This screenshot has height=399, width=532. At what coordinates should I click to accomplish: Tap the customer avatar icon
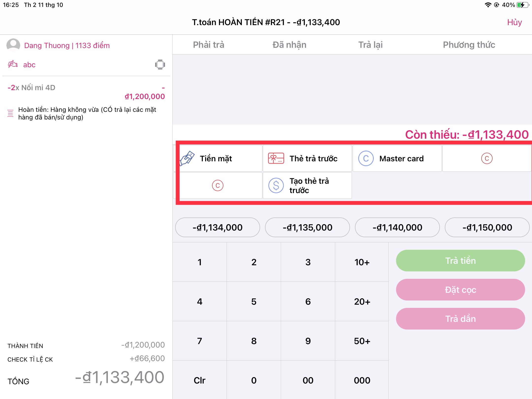pos(13,45)
